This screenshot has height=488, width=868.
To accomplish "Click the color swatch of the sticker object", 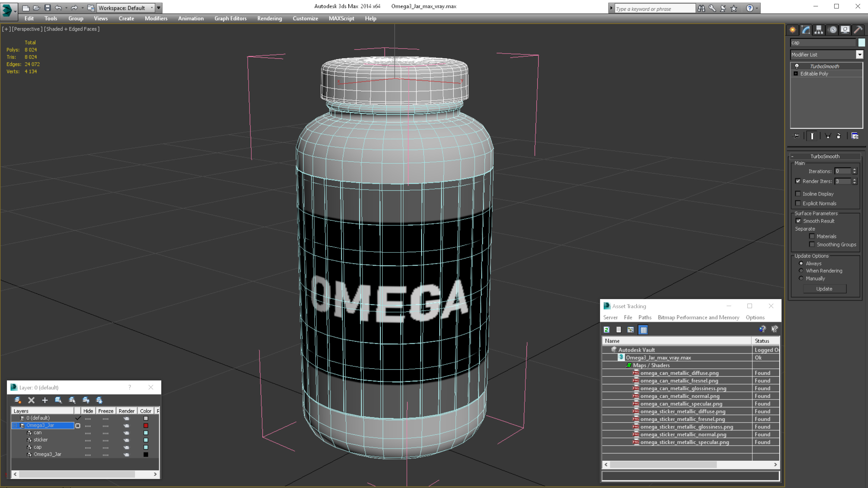I will coord(146,440).
